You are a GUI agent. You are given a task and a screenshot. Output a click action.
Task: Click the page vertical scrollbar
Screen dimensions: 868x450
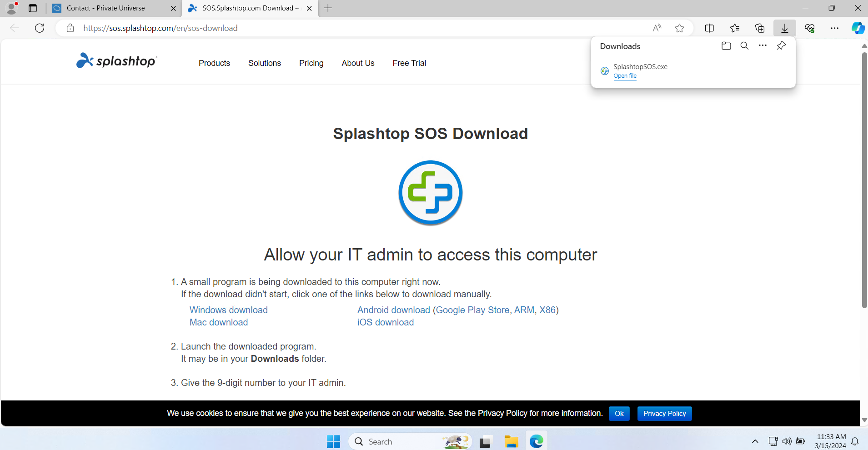864,182
